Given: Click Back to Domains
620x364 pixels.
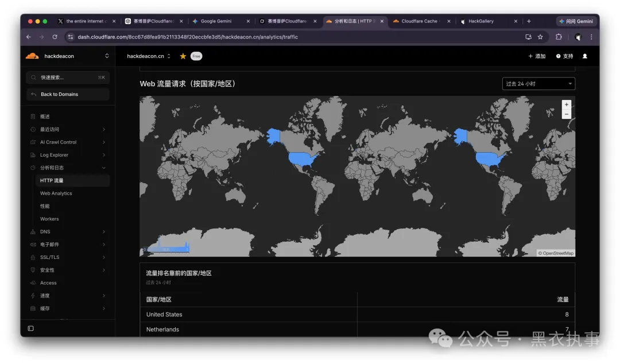Looking at the screenshot, I should tap(68, 94).
